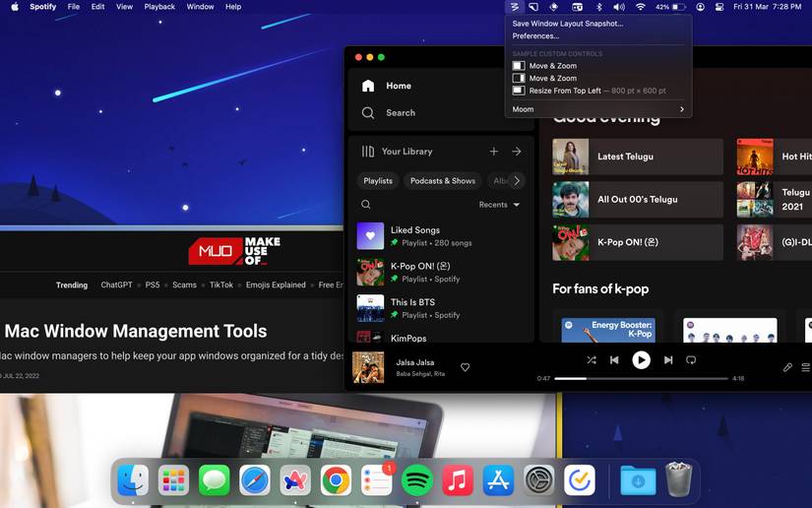Open KimPops library item
812x508 pixels.
(x=440, y=337)
